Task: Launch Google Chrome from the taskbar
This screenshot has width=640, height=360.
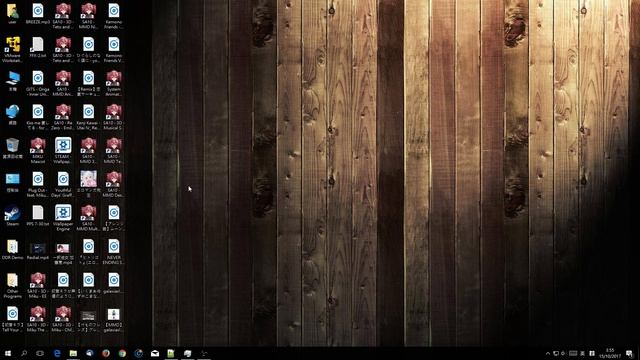Action: [x=122, y=353]
